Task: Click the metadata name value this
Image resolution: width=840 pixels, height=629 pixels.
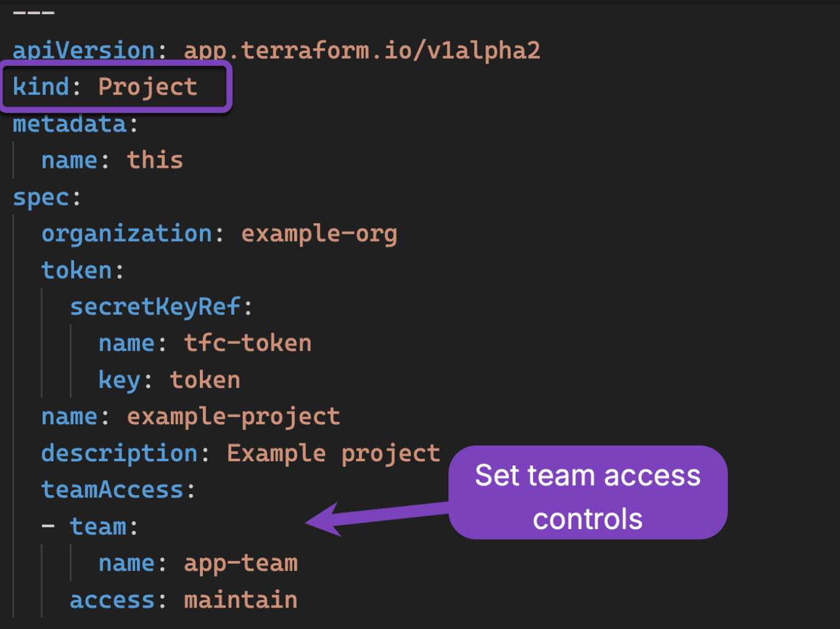Action: tap(155, 160)
